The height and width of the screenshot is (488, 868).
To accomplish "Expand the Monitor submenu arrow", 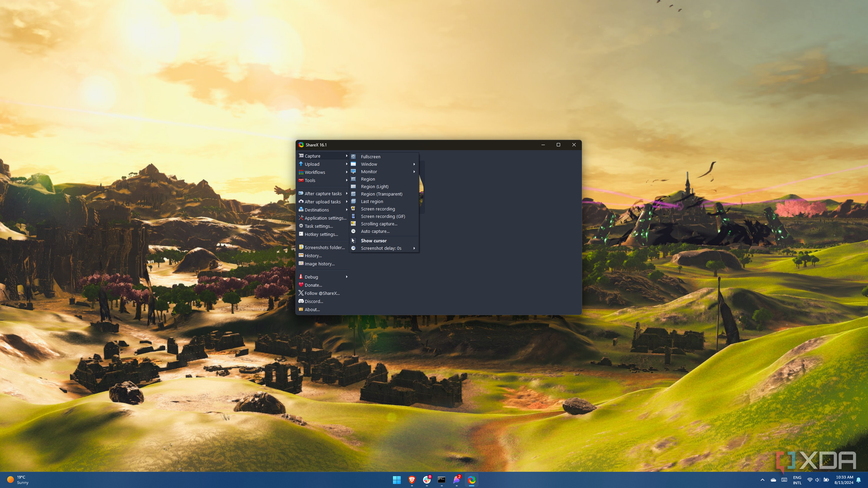I will coord(414,171).
